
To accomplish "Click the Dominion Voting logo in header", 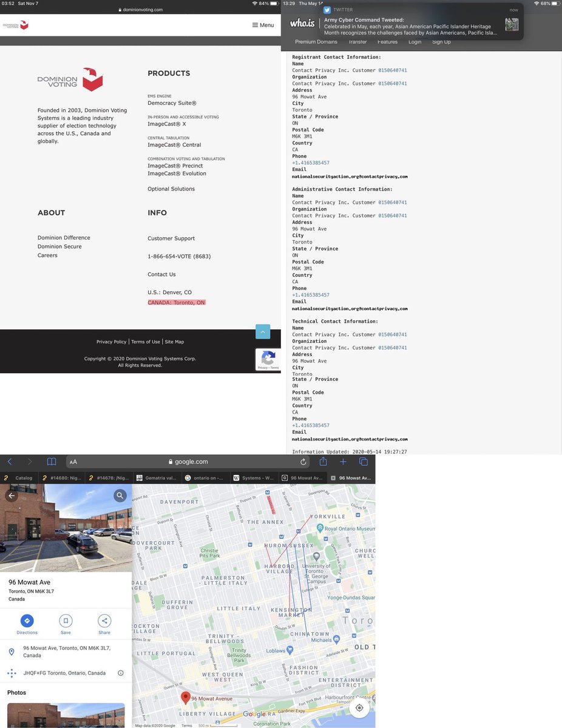I will [15, 25].
